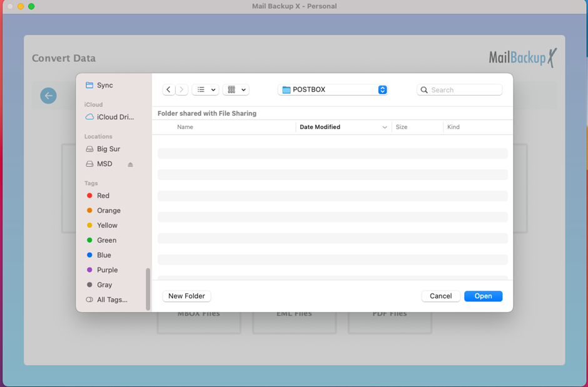The image size is (588, 387).
Task: Sort by the Size column header
Action: tap(401, 127)
